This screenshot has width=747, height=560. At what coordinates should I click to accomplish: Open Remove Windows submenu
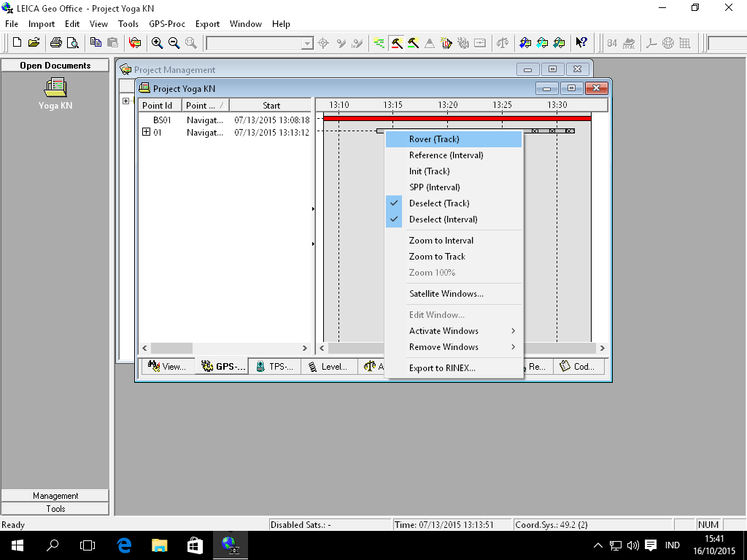(454, 347)
